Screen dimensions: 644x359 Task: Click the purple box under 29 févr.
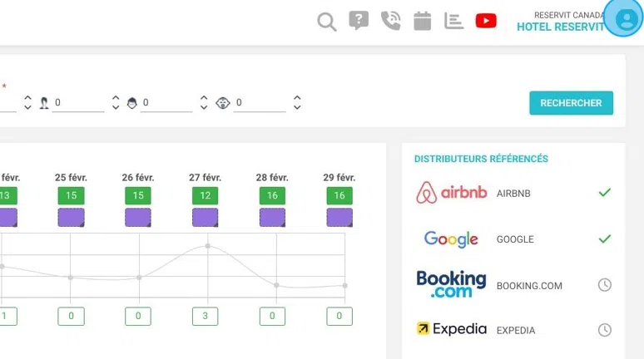coord(339,218)
